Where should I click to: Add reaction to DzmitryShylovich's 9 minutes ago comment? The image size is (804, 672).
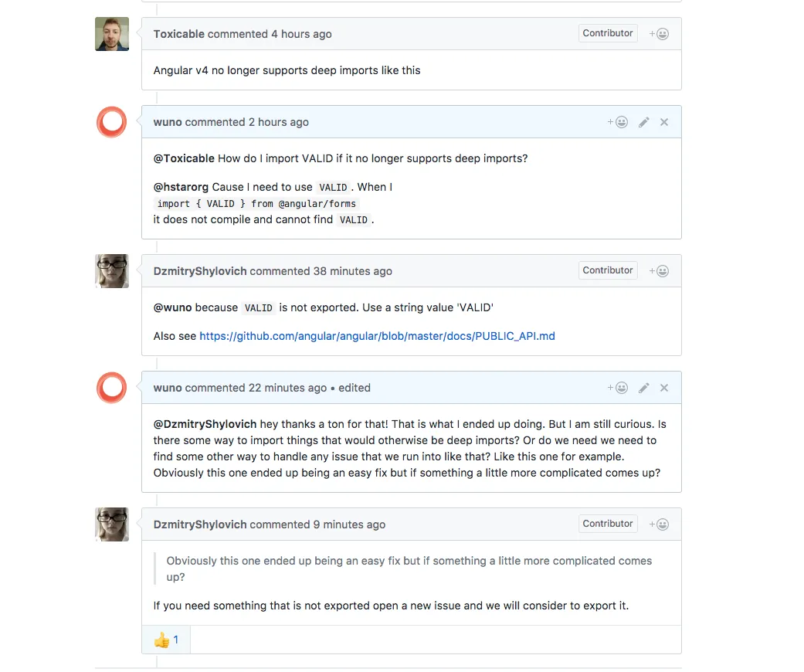point(659,524)
